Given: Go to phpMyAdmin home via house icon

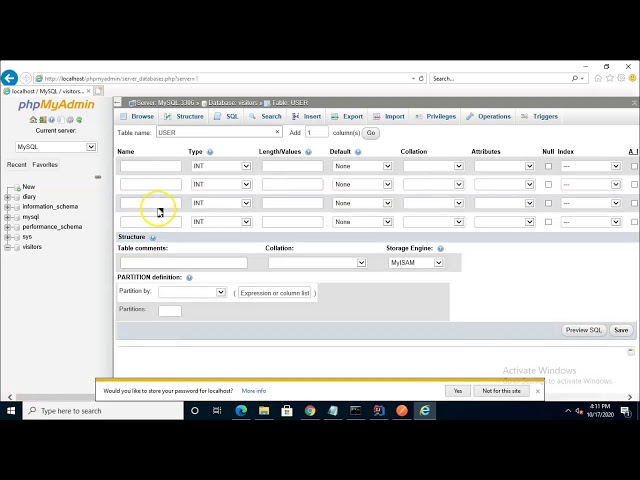Looking at the screenshot, I should [33, 120].
